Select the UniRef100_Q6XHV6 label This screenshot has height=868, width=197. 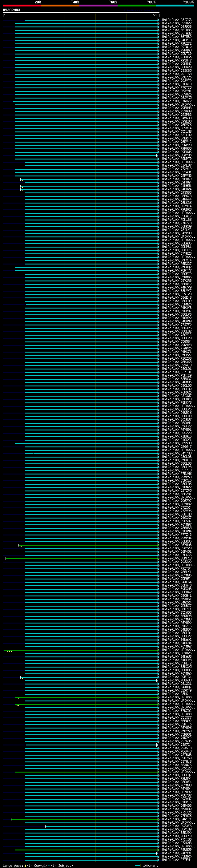[177, 653]
